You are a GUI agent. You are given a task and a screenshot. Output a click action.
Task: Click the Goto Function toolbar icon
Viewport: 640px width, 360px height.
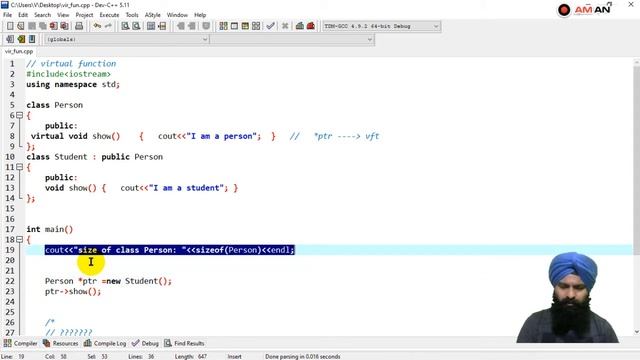click(151, 26)
